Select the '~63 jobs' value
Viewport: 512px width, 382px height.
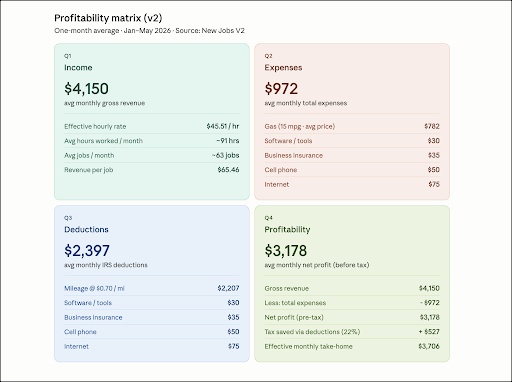click(226, 155)
